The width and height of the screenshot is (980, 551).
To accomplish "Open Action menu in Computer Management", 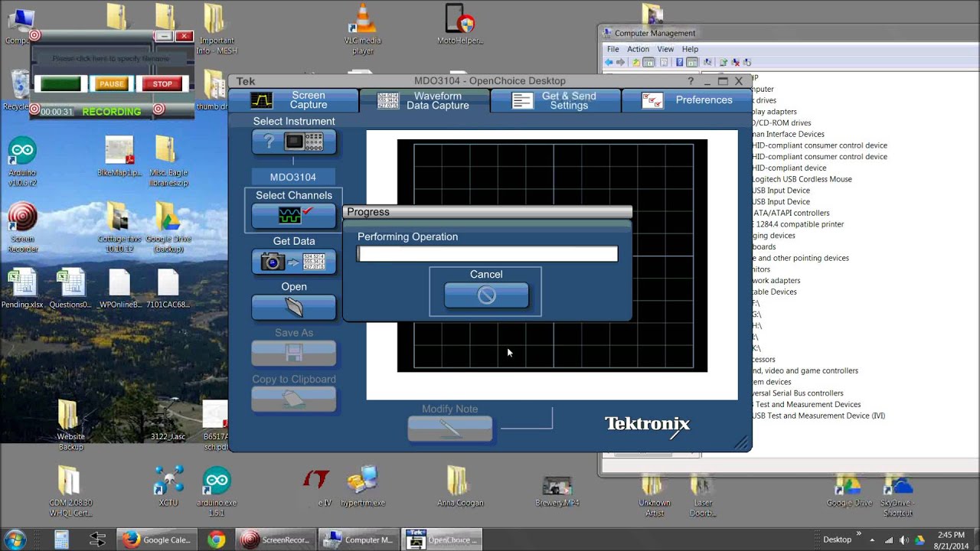I will 638,49.
